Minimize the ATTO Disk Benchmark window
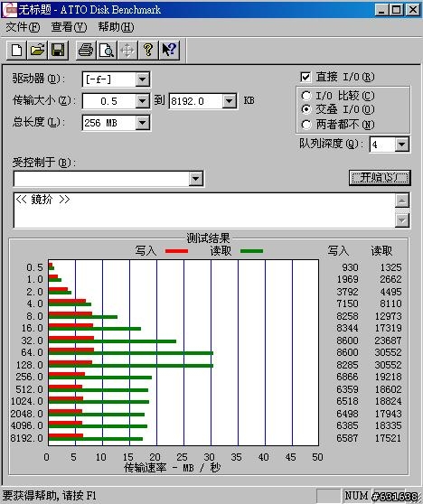The height and width of the screenshot is (504, 423). pyautogui.click(x=381, y=10)
